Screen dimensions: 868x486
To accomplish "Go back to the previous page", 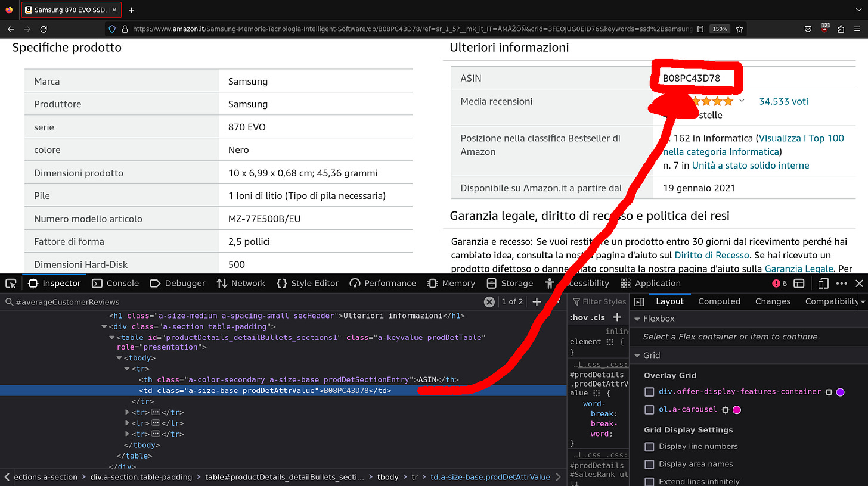I will 11,29.
